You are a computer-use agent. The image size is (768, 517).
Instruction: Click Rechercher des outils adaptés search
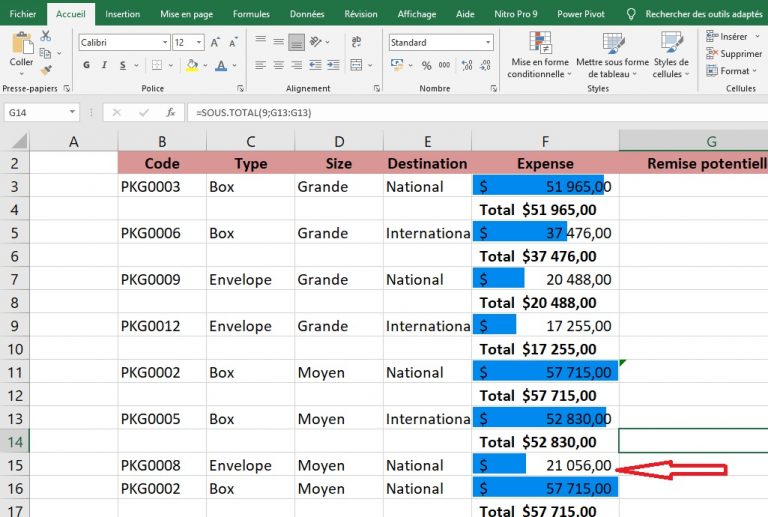695,14
